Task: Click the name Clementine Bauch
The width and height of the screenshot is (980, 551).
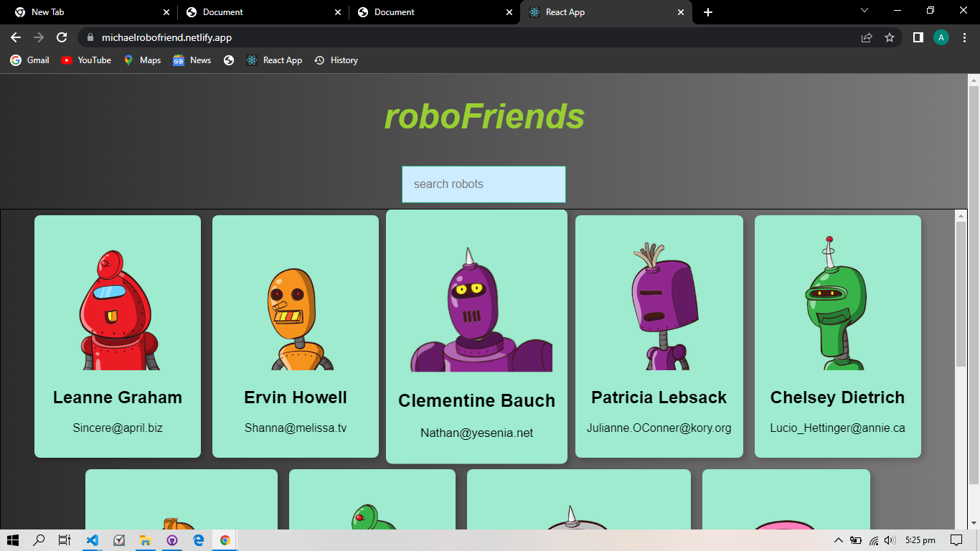Action: point(477,401)
